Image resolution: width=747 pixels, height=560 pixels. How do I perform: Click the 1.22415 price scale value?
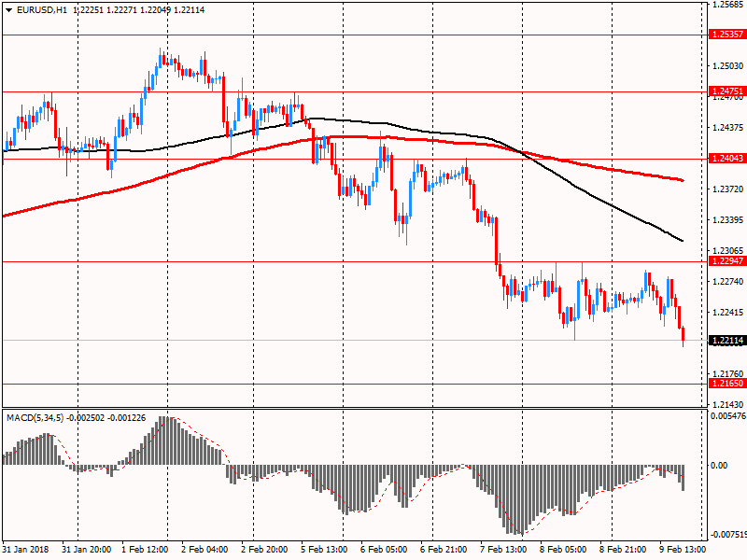(728, 313)
